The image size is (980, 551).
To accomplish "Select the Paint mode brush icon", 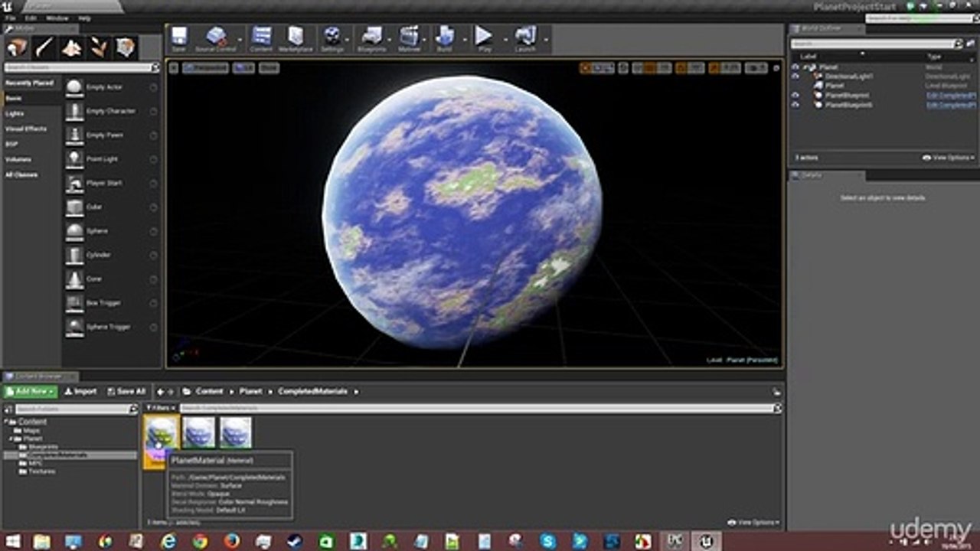I will 44,47.
